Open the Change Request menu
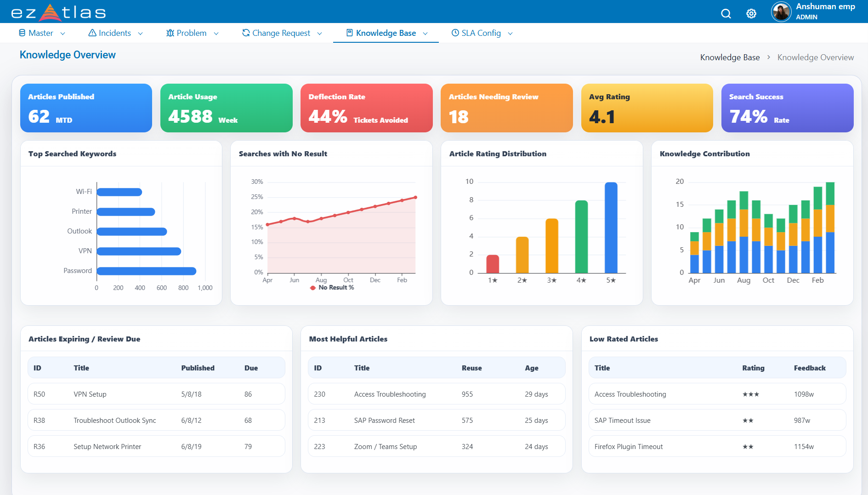This screenshot has height=495, width=868. tap(281, 33)
